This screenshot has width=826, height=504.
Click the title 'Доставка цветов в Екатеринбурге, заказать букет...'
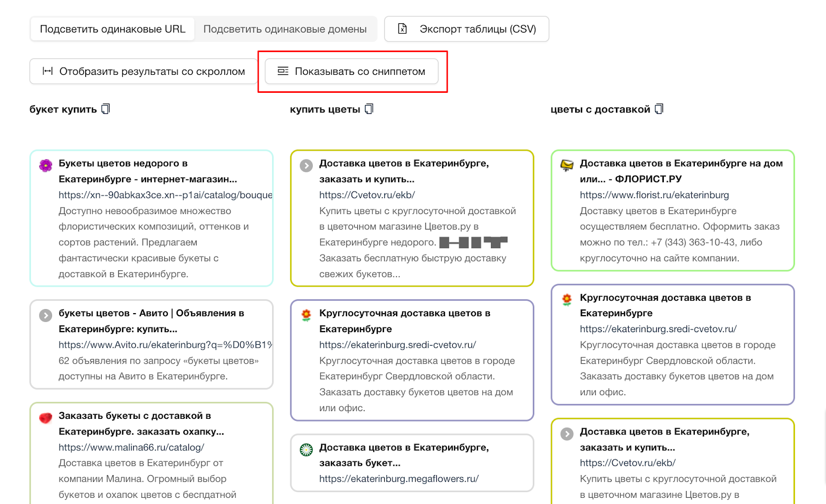[404, 455]
